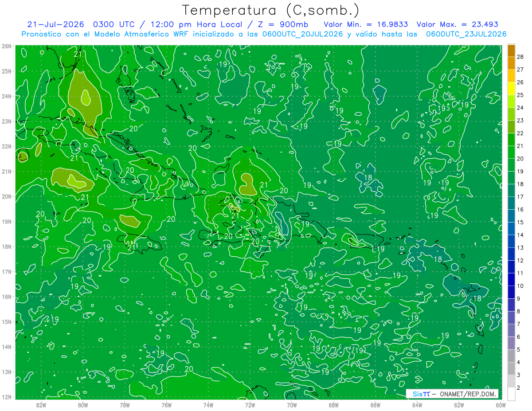Pick the blue colorbar swatch between 14 and 15
This screenshot has height=411, width=532.
pos(511,229)
